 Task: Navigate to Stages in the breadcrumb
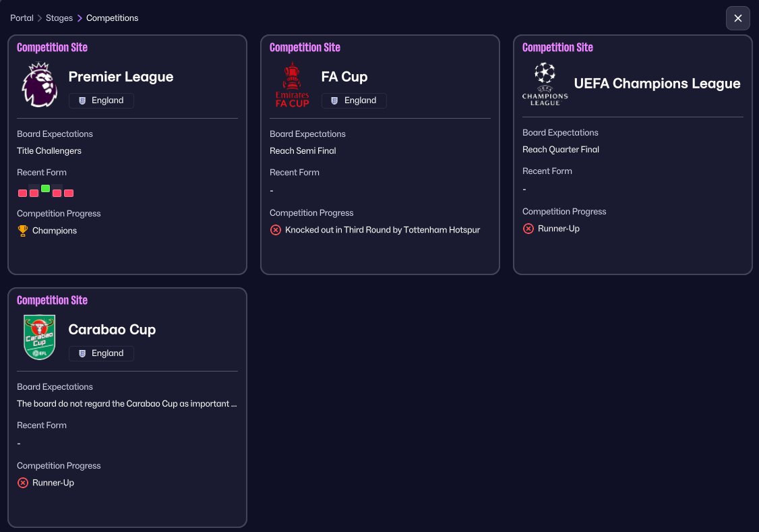pyautogui.click(x=59, y=18)
